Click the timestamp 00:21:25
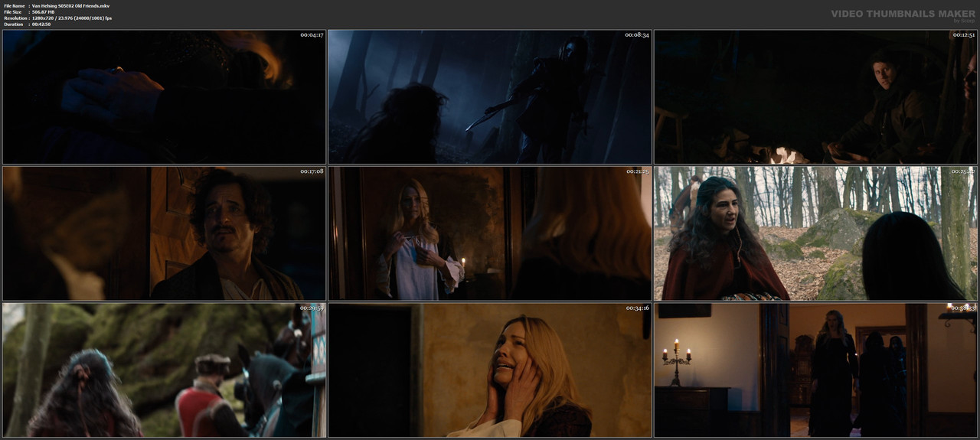Image resolution: width=980 pixels, height=440 pixels. (x=637, y=171)
